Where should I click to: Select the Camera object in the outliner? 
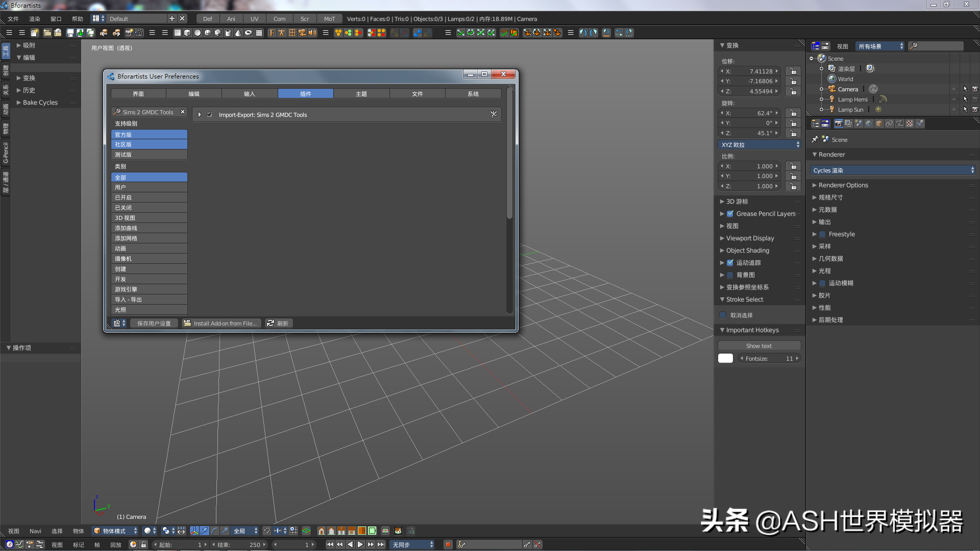(x=848, y=89)
